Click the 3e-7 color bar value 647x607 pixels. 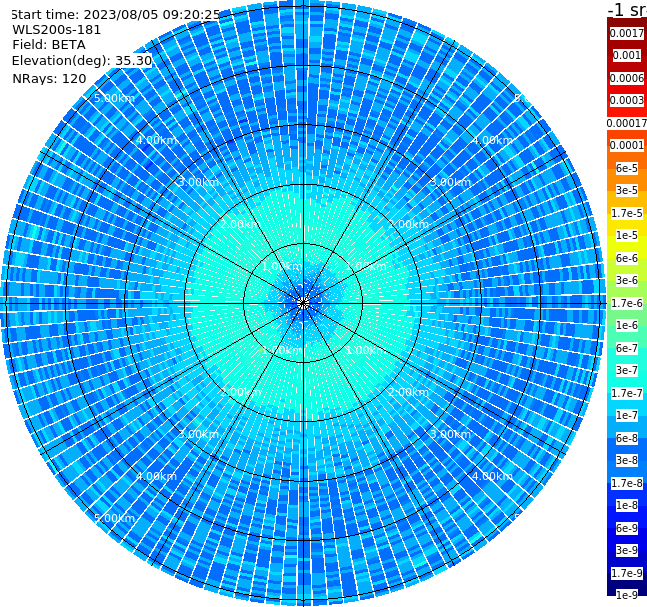tap(627, 370)
